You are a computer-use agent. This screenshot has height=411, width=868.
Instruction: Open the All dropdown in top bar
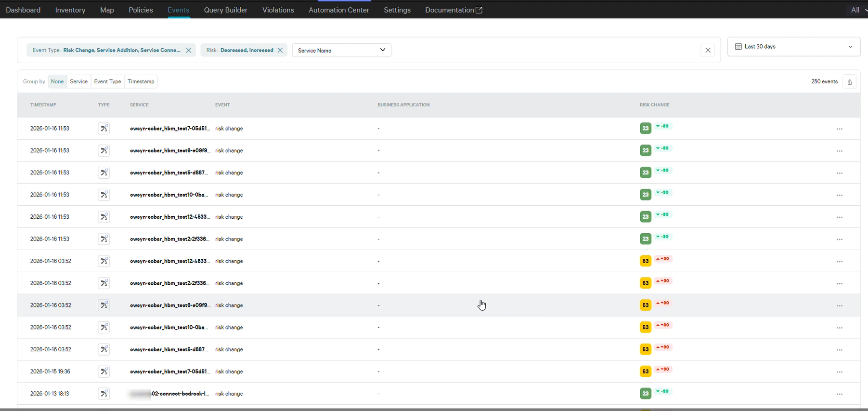[858, 10]
